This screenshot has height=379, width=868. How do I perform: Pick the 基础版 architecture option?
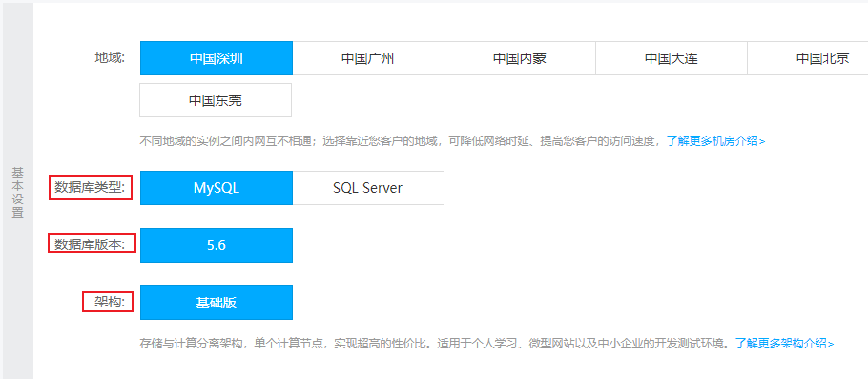[216, 303]
